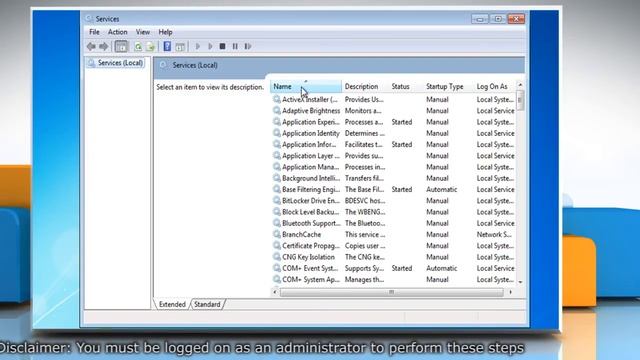Click Started status of COM+ Event System
Image resolution: width=640 pixels, height=360 pixels.
(402, 268)
